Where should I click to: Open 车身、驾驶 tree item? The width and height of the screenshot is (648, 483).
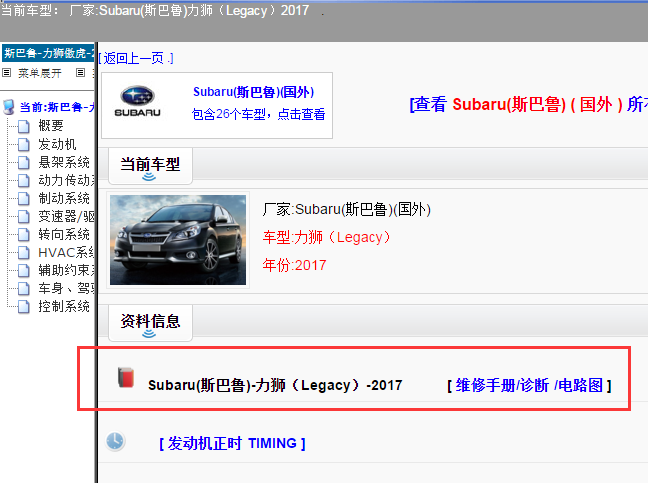[x=66, y=288]
